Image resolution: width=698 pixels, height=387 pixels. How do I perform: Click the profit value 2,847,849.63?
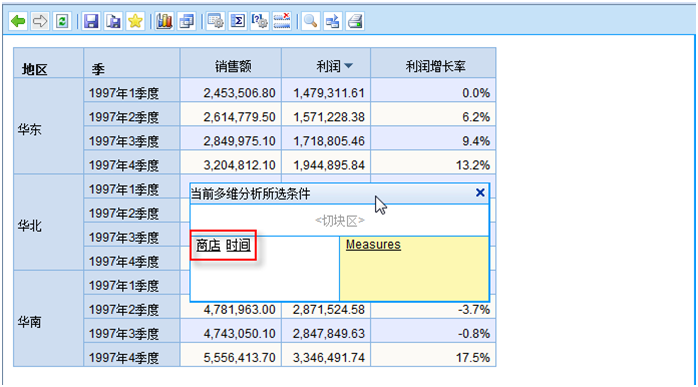329,333
